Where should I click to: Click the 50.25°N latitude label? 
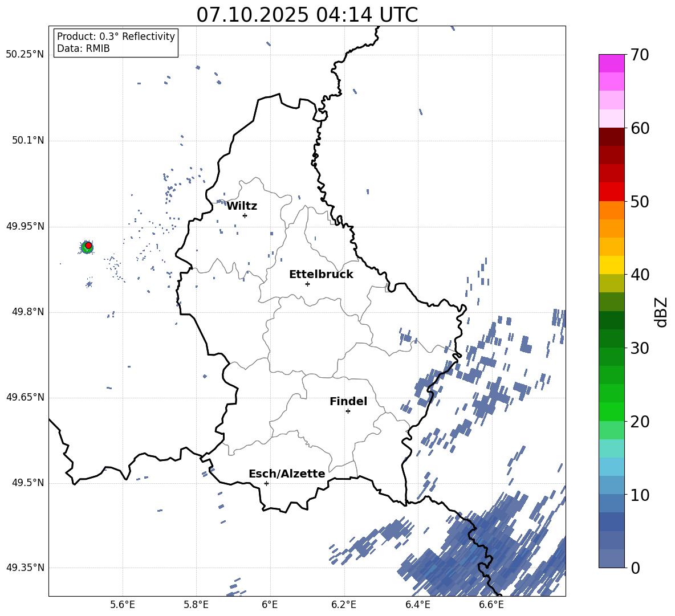tap(25, 55)
